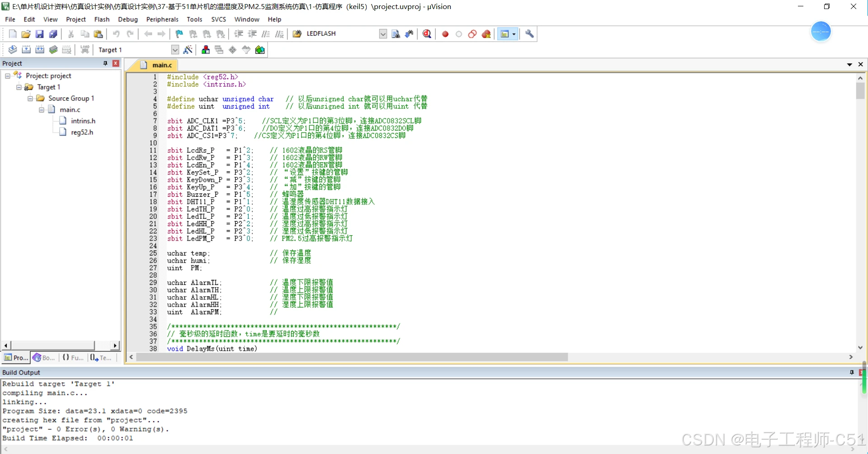
Task: Click the 'void DelayMs(uint time)' code line
Action: click(x=212, y=349)
